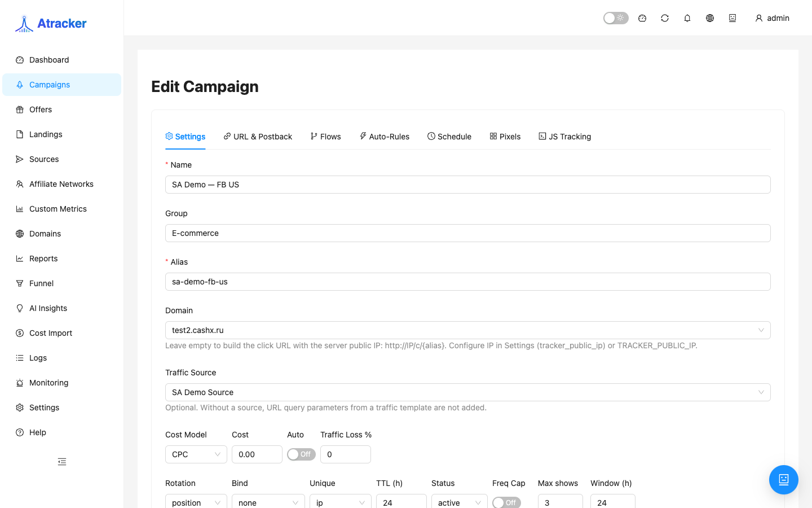Image resolution: width=812 pixels, height=508 pixels.
Task: Open the Auto-Rules tab
Action: (x=385, y=137)
